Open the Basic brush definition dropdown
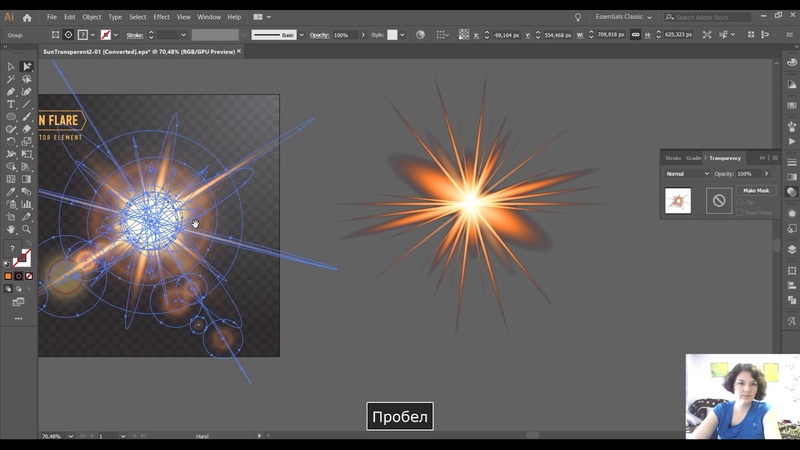 pos(303,35)
